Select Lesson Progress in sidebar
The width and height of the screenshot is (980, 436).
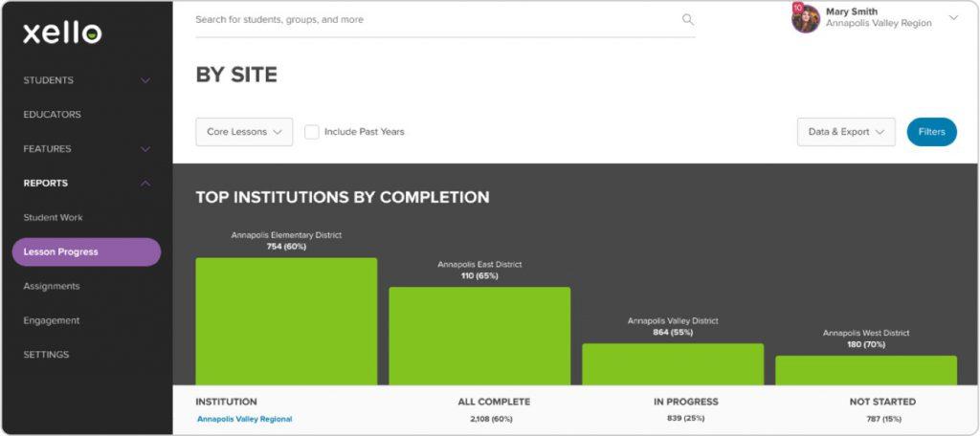coord(86,252)
